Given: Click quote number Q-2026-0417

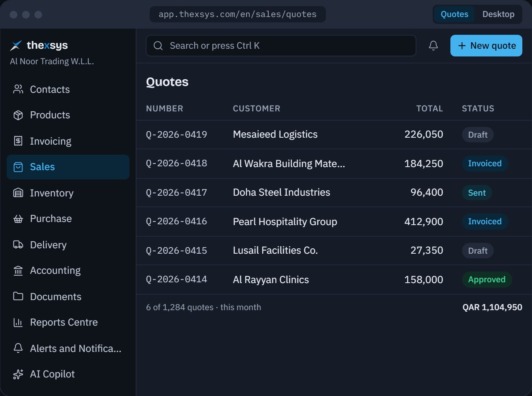Looking at the screenshot, I should click(177, 193).
